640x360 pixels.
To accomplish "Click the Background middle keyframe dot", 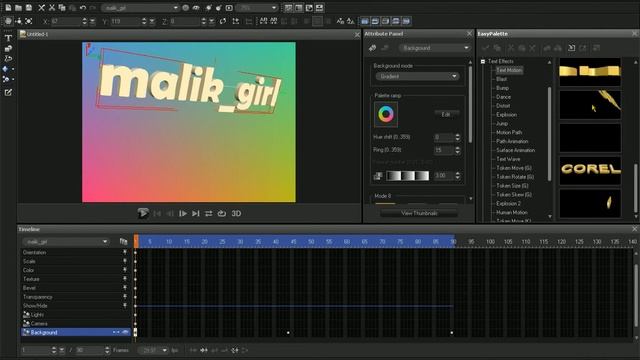I will (x=288, y=333).
